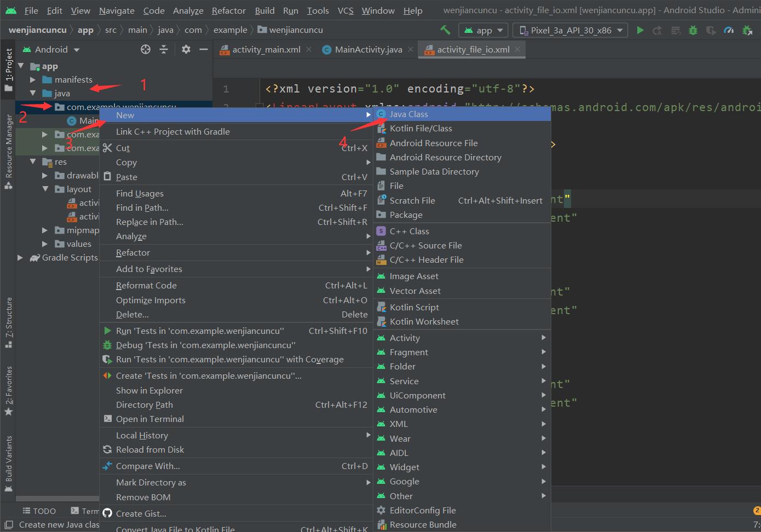The width and height of the screenshot is (761, 532).
Task: Expand the Gradle Scripts node
Action: tap(20, 257)
